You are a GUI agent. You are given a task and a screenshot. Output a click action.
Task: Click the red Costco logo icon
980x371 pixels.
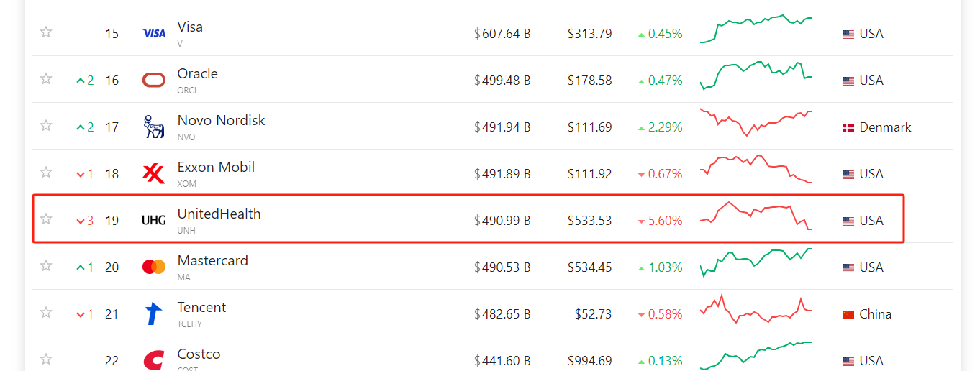(154, 359)
